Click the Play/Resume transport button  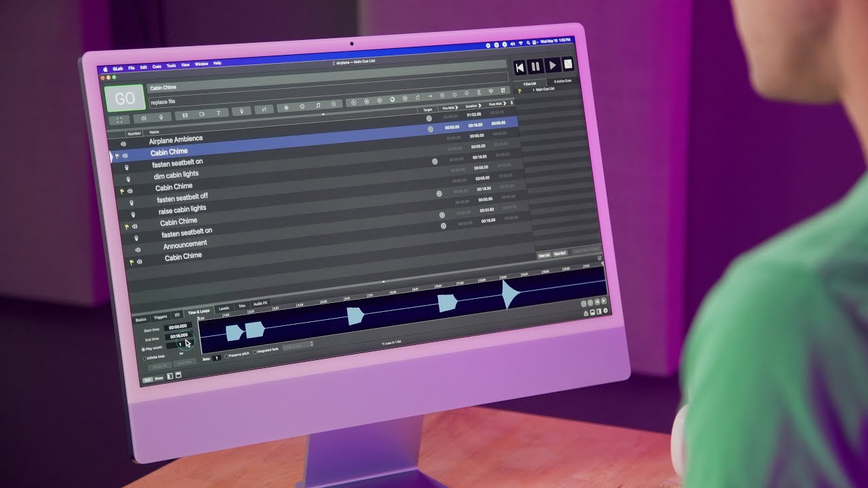(553, 65)
